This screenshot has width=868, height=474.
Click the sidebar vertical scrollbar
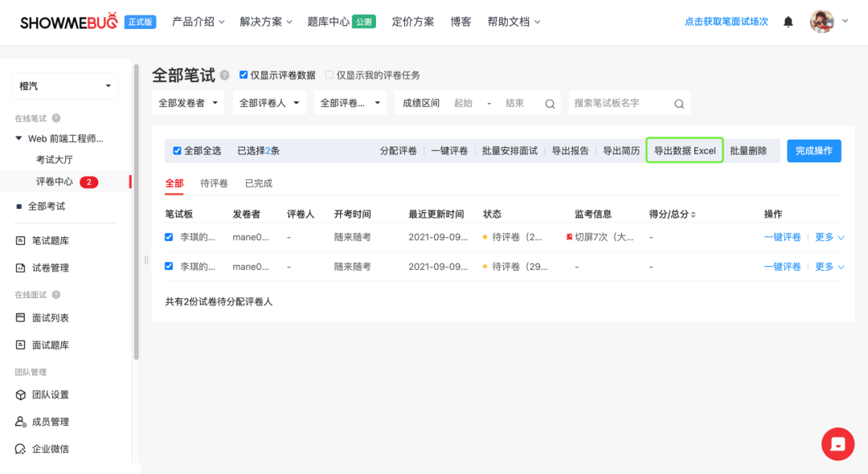click(136, 212)
